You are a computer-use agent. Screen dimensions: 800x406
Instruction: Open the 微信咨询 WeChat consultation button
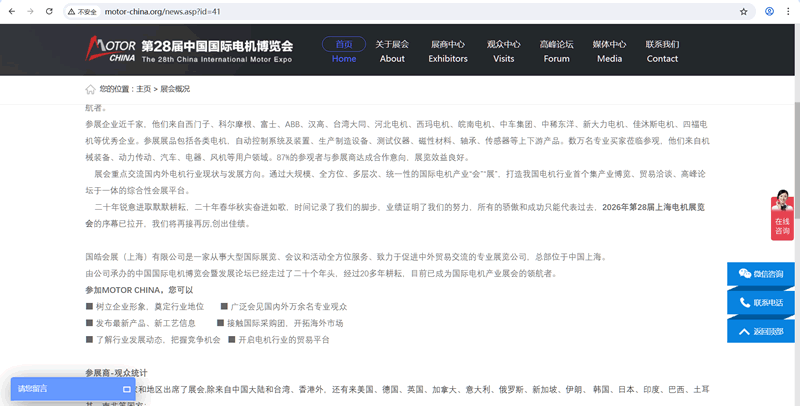pyautogui.click(x=762, y=273)
